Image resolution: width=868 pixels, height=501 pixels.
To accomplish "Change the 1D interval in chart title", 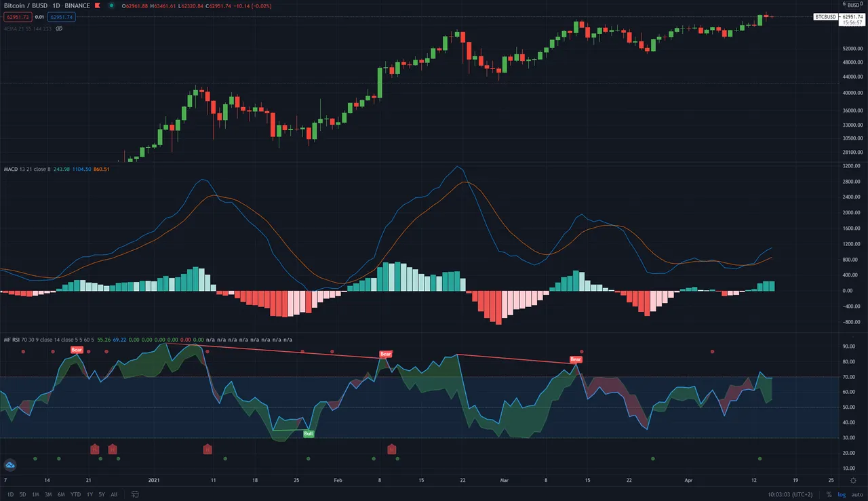I will coord(57,5).
